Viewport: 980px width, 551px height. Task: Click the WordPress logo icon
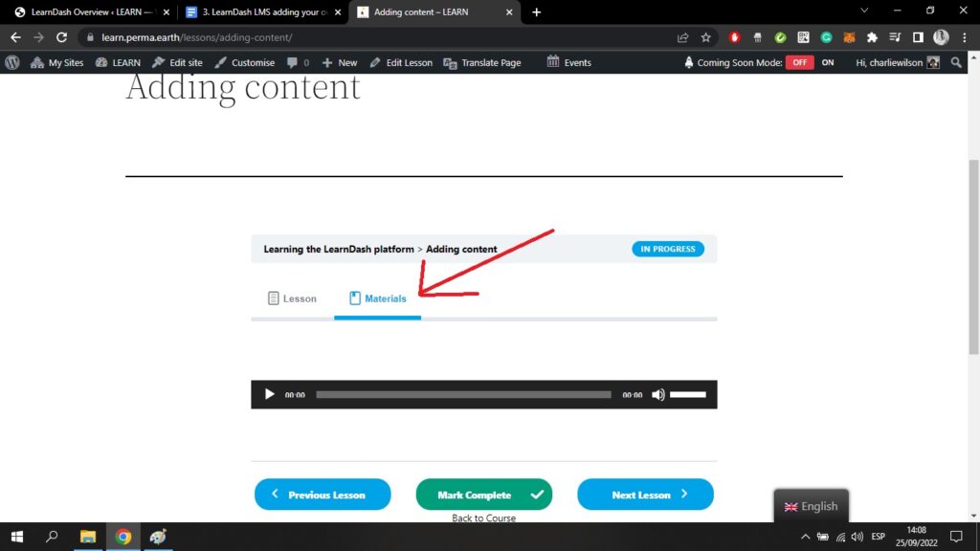pos(12,62)
